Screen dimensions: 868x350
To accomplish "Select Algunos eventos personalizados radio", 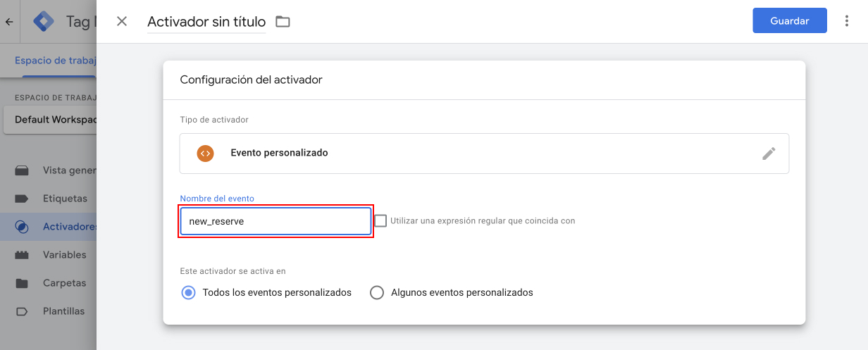I will (x=377, y=292).
